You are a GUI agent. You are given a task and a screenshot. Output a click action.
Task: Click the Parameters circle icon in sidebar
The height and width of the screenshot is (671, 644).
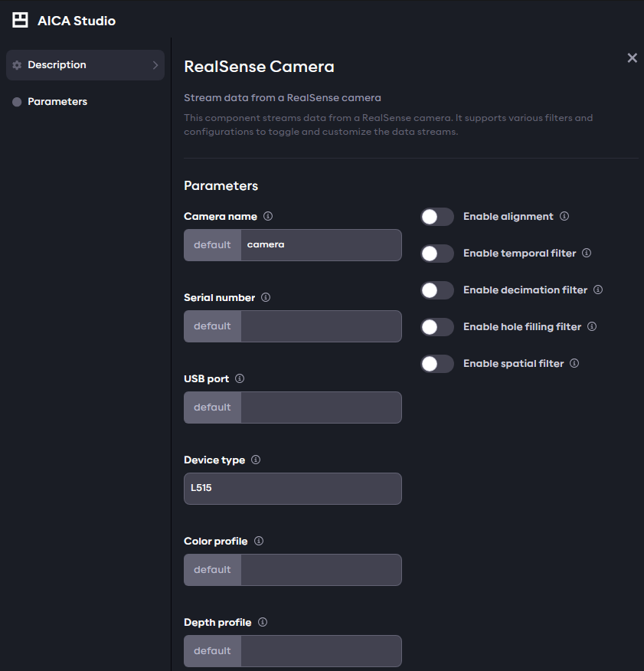[17, 102]
